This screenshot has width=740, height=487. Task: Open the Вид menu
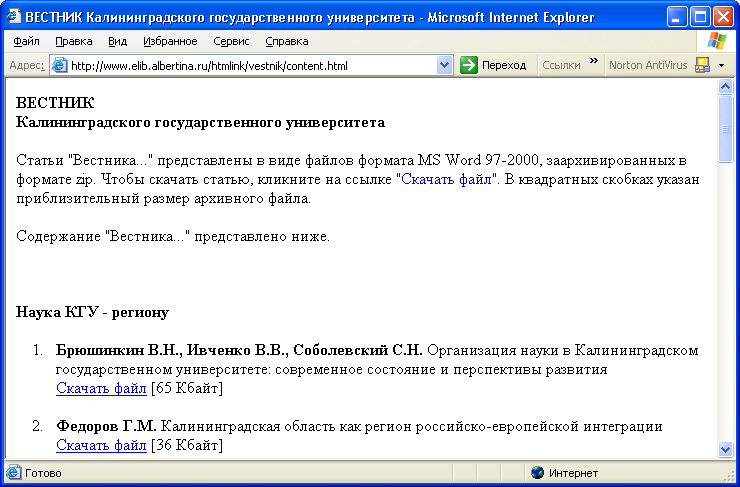(118, 42)
